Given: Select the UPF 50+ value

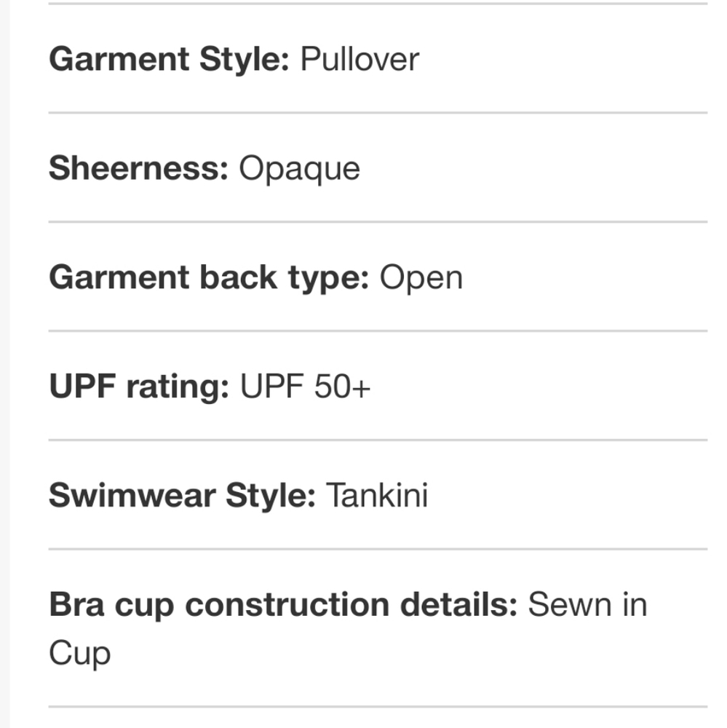Looking at the screenshot, I should pos(305,387).
